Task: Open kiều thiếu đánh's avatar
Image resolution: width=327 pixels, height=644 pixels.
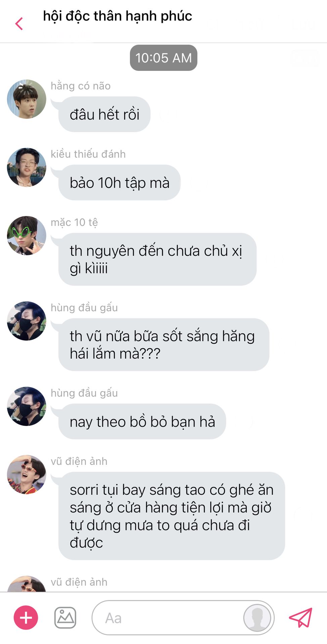Action: 27,167
